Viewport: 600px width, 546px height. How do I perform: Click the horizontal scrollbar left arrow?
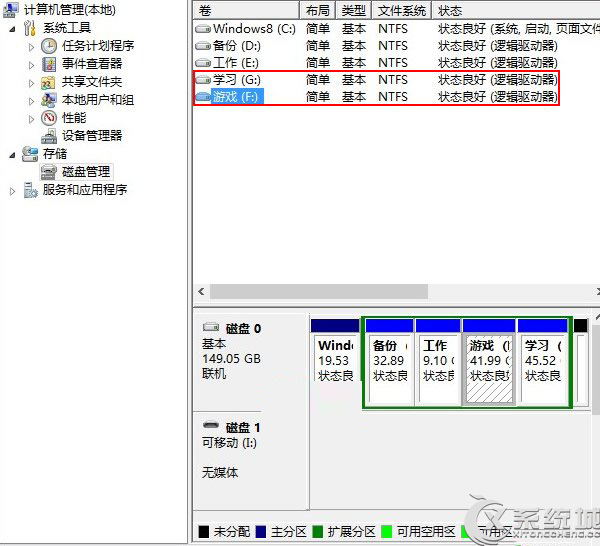pos(201,292)
